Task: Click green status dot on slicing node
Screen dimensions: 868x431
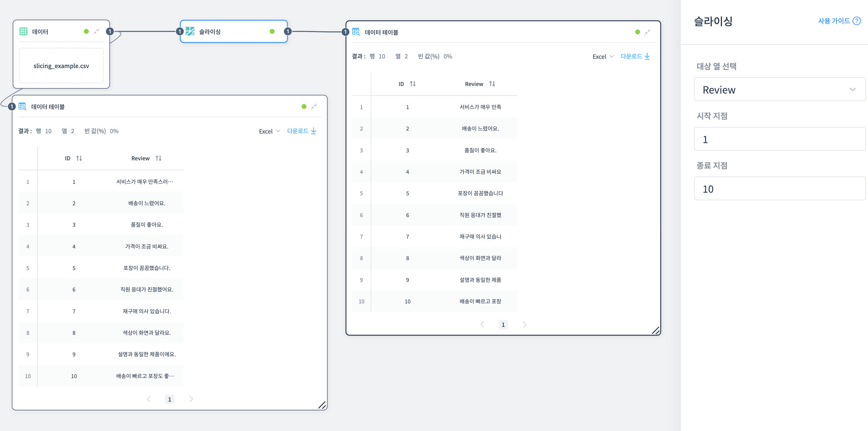Action: 272,31
